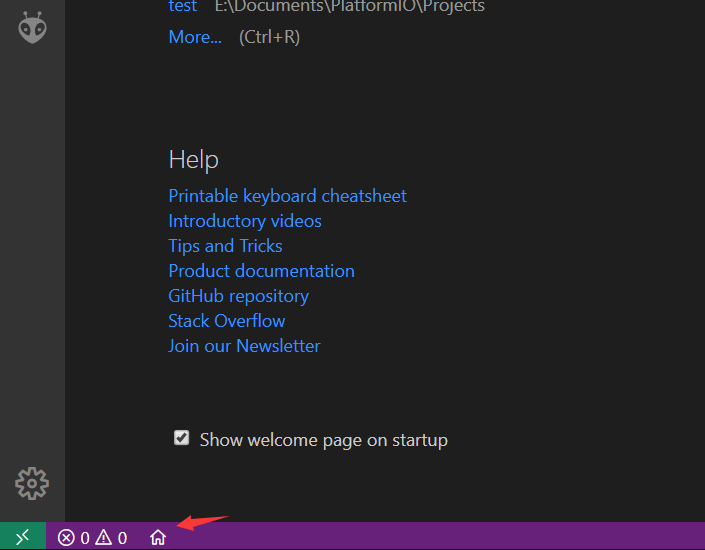The width and height of the screenshot is (705, 550).
Task: Open the recent project named test
Action: click(x=182, y=7)
